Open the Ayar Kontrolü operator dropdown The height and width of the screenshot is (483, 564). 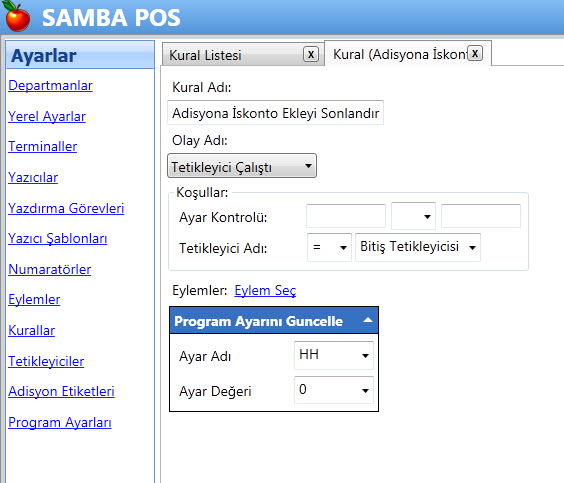click(413, 216)
